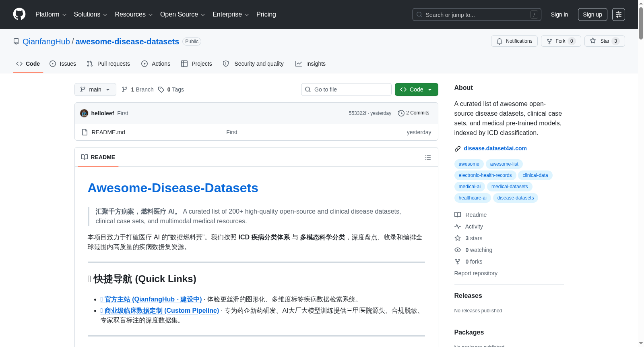This screenshot has width=644, height=347.
Task: Open the Projects tab
Action: click(196, 64)
